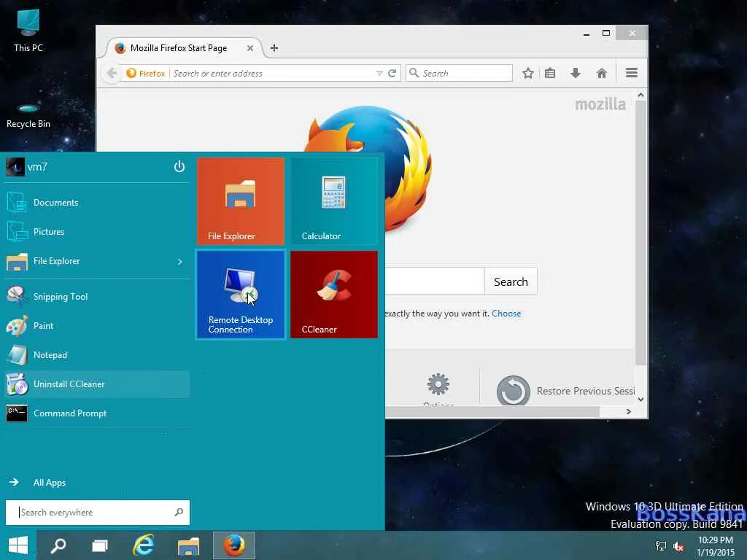Screen dimensions: 747x560
Task: Open the address bar history dropdown
Action: [x=379, y=74]
